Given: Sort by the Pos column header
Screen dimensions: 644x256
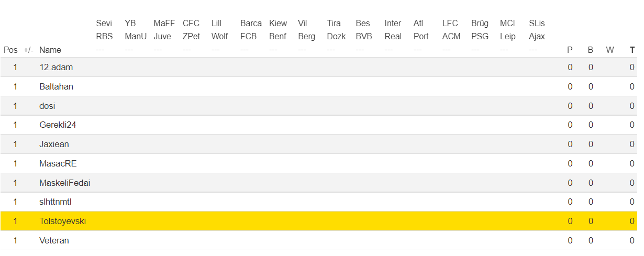Looking at the screenshot, I should tap(10, 50).
